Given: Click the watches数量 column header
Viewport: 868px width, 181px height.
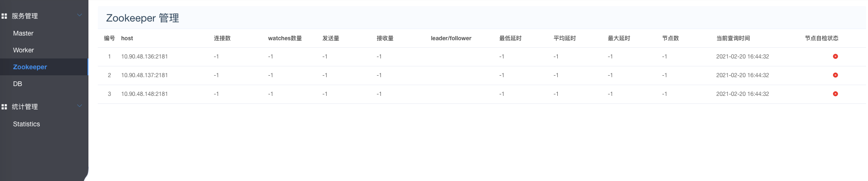Looking at the screenshot, I should (285, 38).
